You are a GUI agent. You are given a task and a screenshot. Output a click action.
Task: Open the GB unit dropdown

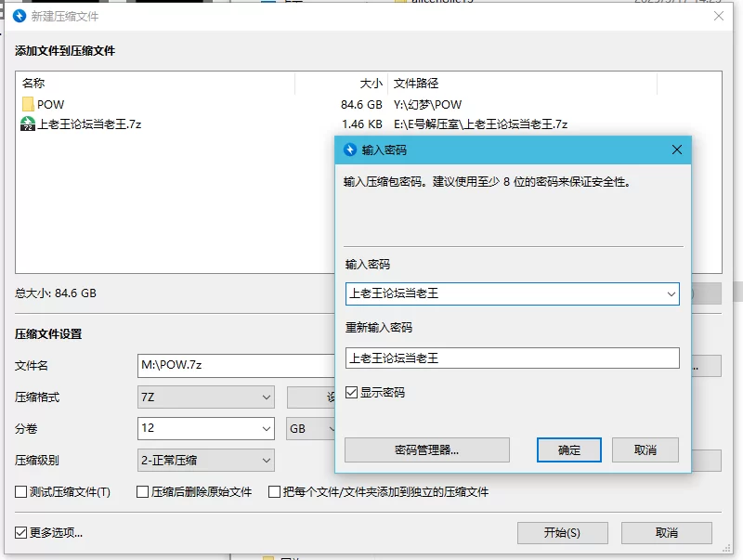(x=311, y=428)
